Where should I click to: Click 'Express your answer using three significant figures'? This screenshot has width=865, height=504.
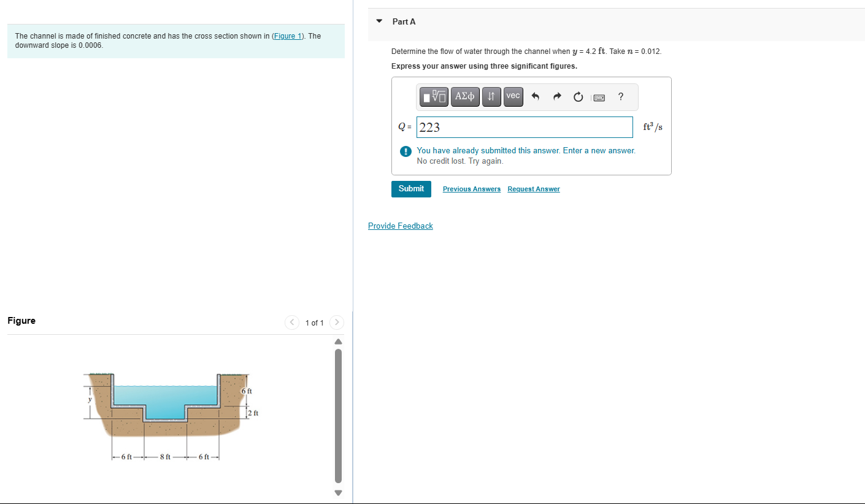[x=484, y=66]
